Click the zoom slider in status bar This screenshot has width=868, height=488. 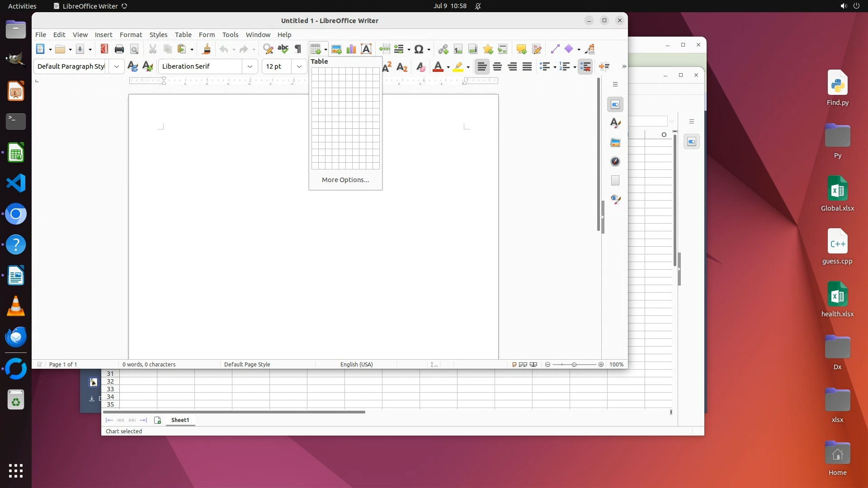point(574,365)
